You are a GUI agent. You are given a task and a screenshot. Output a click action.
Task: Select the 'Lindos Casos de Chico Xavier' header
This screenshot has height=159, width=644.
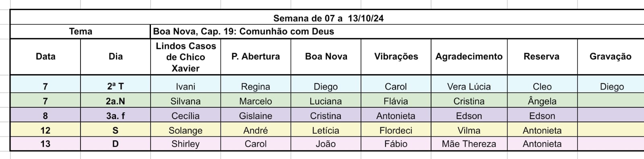186,56
